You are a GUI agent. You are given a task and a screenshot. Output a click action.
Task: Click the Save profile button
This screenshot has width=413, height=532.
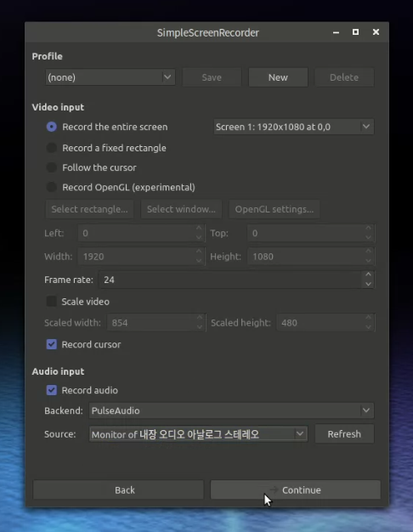pos(212,77)
